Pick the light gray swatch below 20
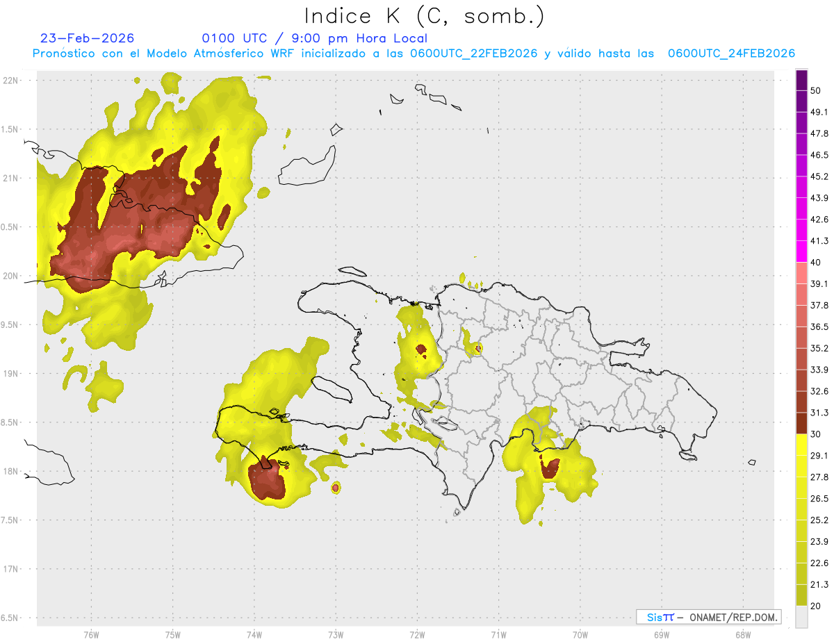Viewport: 834px width, 644px height. (801, 617)
